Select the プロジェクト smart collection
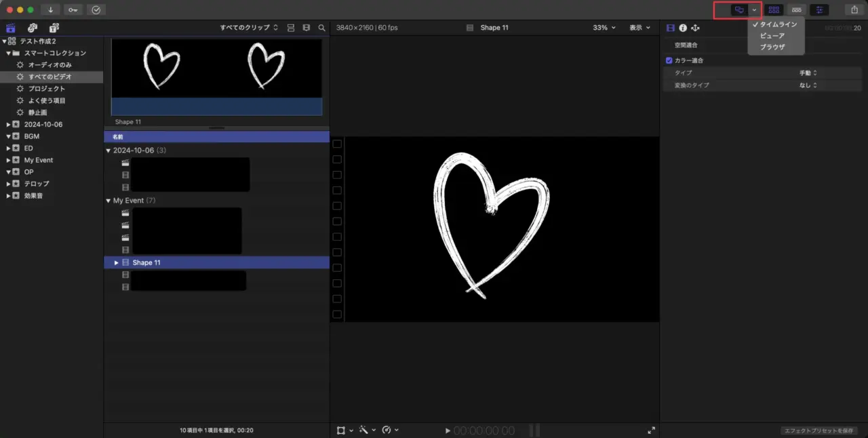Screen dimensions: 868x438 click(47, 89)
